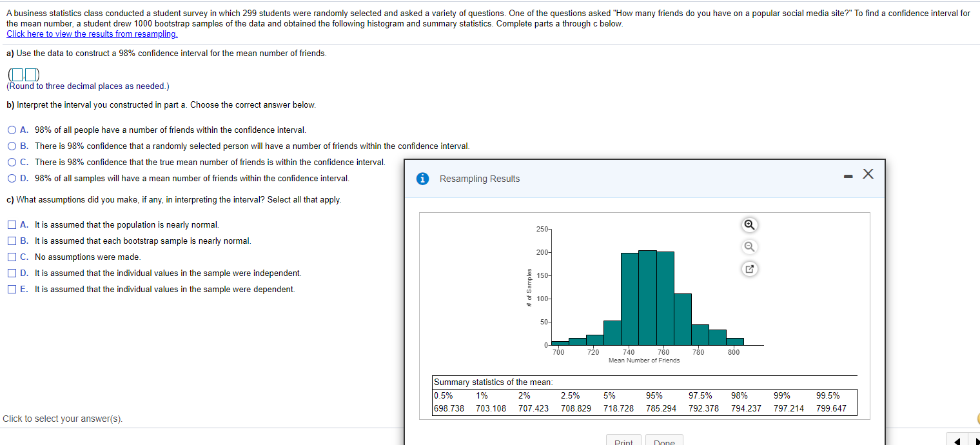Open histogram in a new window
The height and width of the screenshot is (445, 980).
tap(749, 269)
